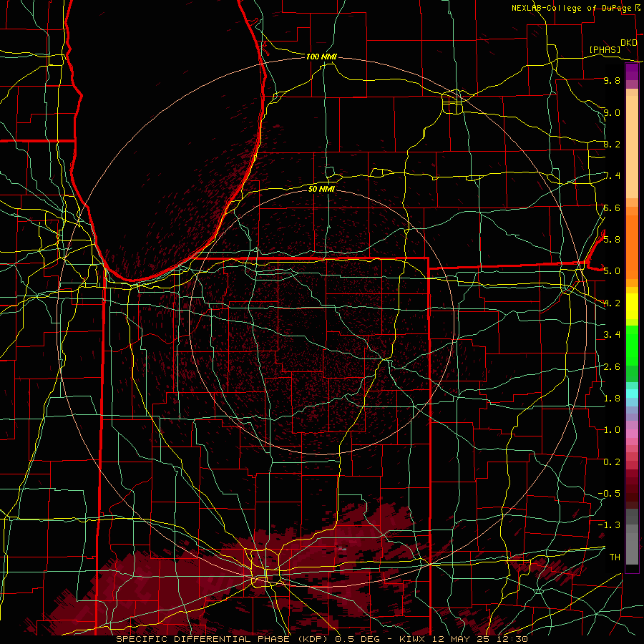Screen dimensions: 644x644
Task: Pick the yellow segment of the colorbar
Action: 632,306
